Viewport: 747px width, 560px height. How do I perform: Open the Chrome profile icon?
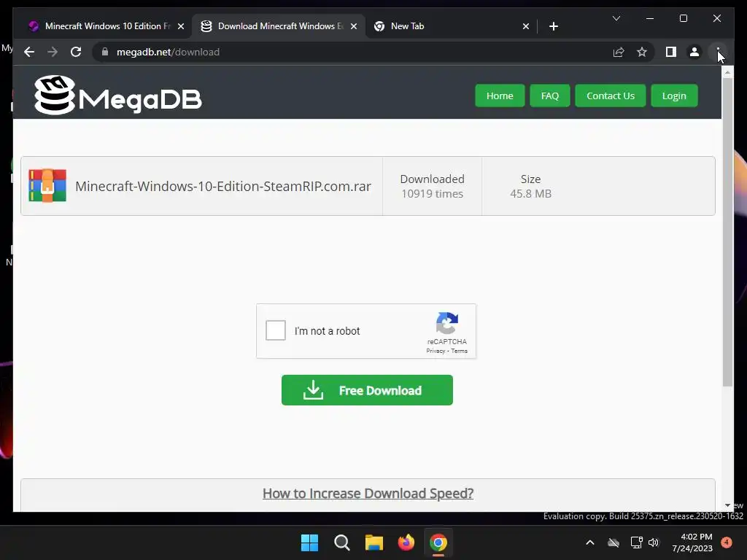(694, 52)
